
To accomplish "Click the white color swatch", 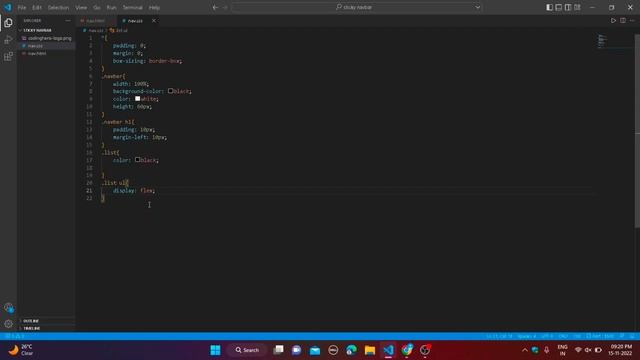I will 138,98.
